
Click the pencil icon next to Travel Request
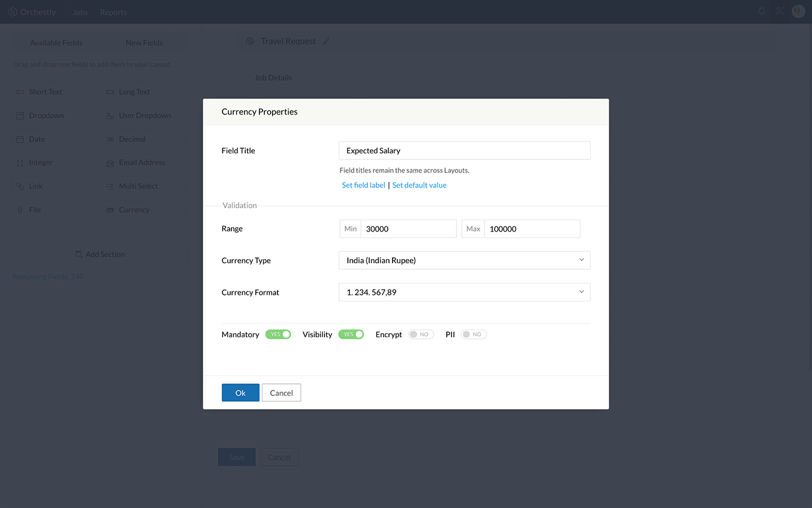(326, 41)
